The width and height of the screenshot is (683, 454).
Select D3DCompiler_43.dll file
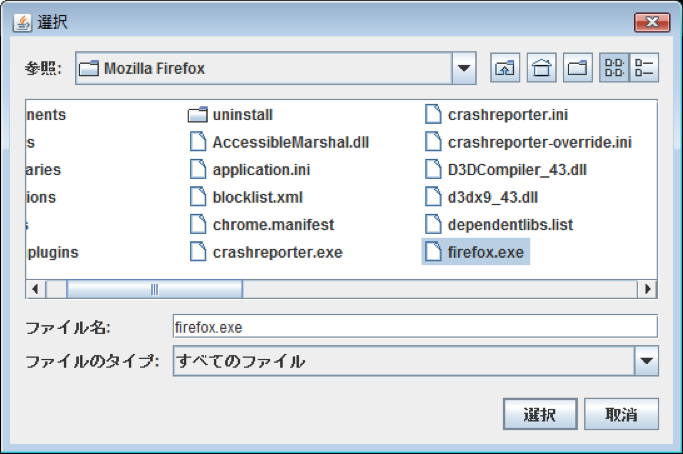click(505, 169)
